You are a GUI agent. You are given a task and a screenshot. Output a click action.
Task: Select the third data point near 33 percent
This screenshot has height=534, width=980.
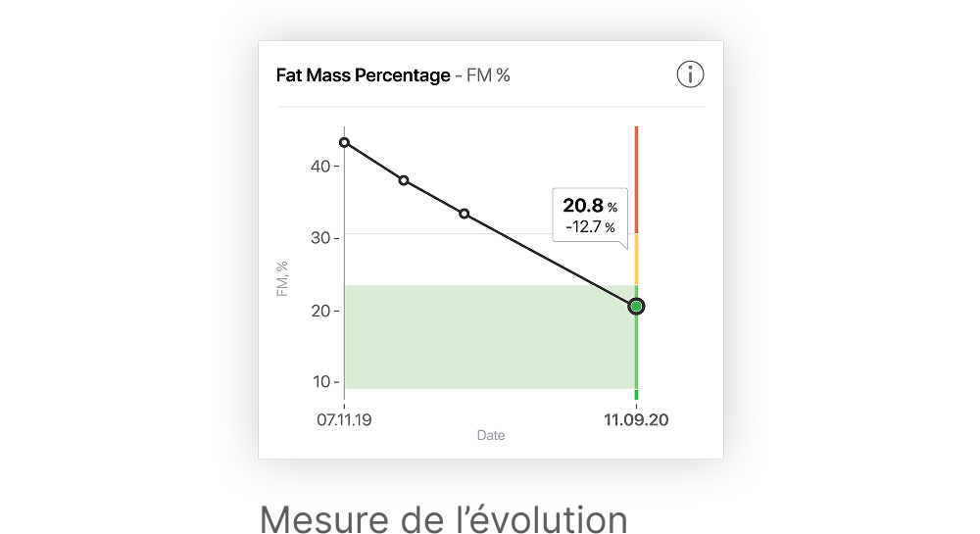point(464,214)
